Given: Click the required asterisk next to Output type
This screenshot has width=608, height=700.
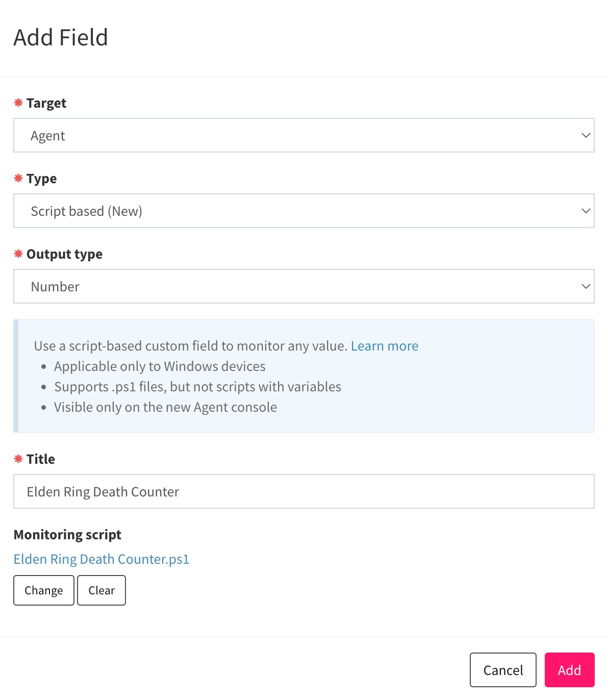Looking at the screenshot, I should coord(18,254).
